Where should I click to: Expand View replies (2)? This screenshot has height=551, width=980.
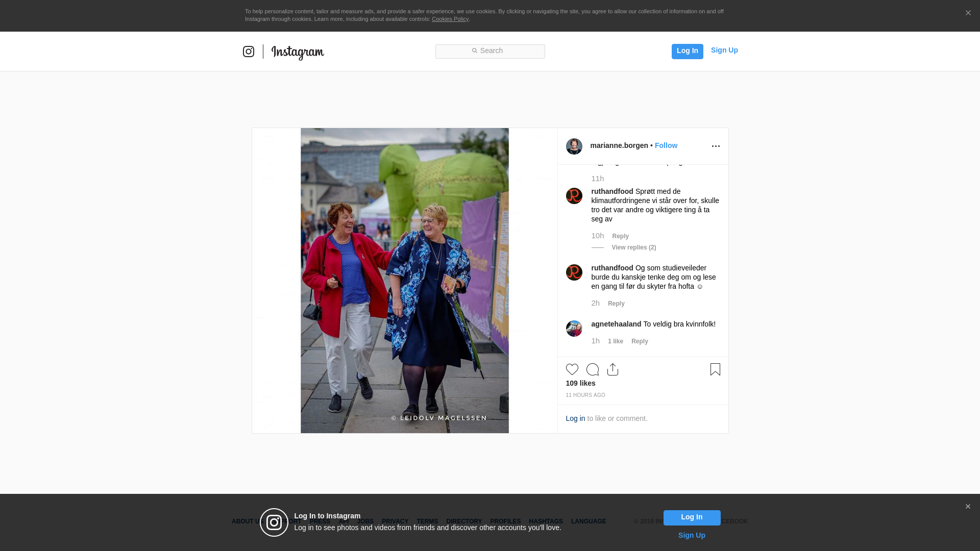[x=633, y=247]
